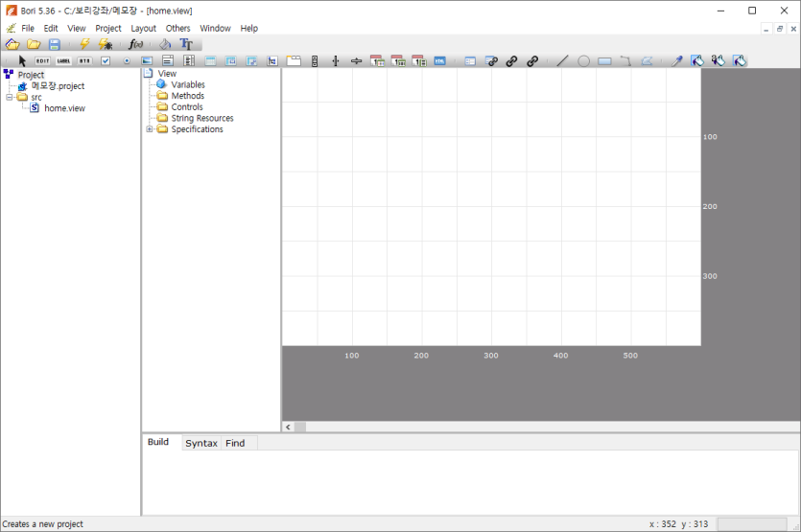Select the Project root tree item
This screenshot has height=532, width=801.
click(31, 75)
